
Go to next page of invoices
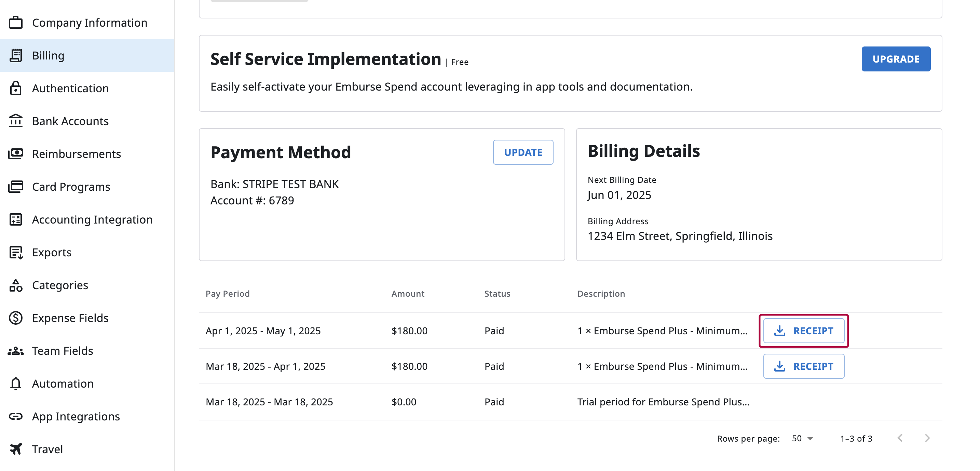(927, 438)
